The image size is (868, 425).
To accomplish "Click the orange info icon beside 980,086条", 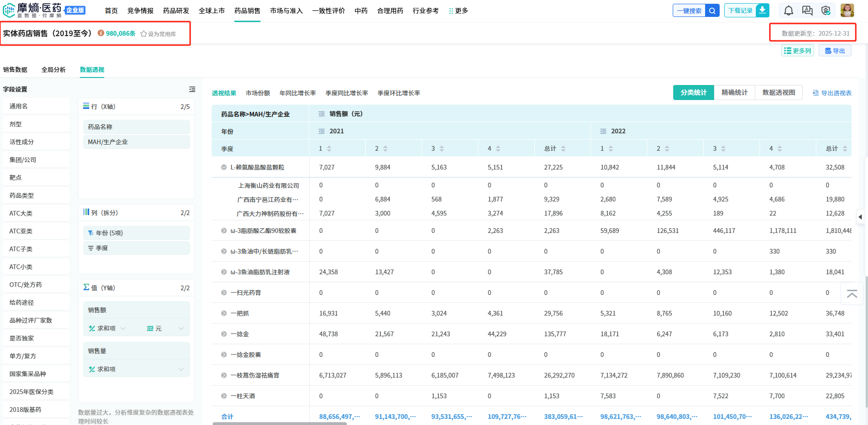I will click(x=100, y=33).
